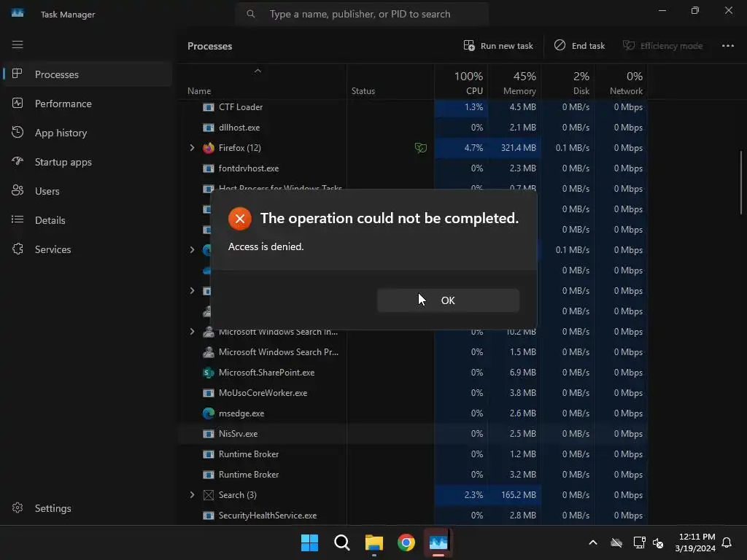Select MoUsoCoreWorker.exe process
This screenshot has height=560, width=747.
(x=413, y=393)
